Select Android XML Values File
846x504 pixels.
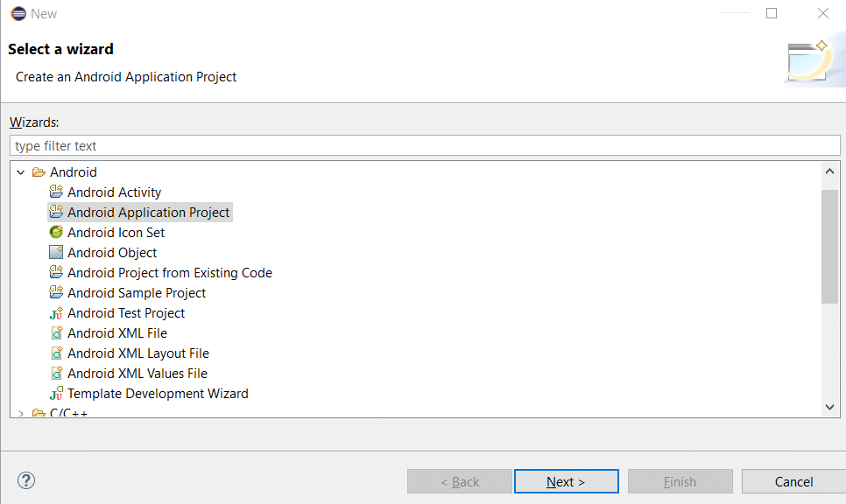click(137, 373)
